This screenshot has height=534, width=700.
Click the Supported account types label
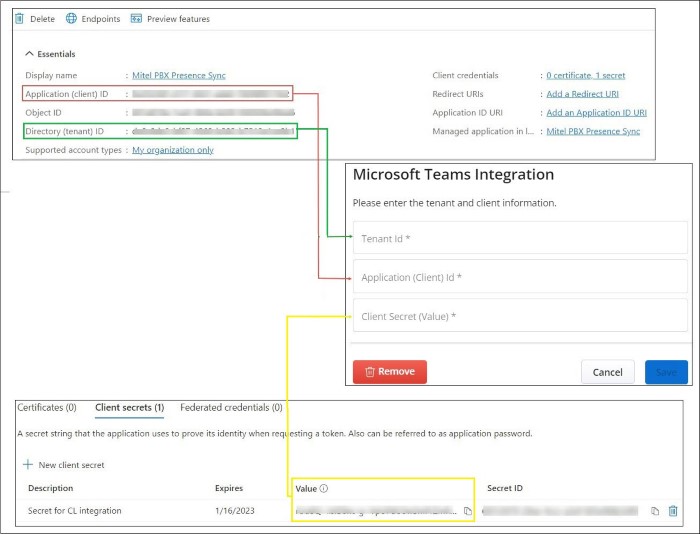tap(73, 150)
